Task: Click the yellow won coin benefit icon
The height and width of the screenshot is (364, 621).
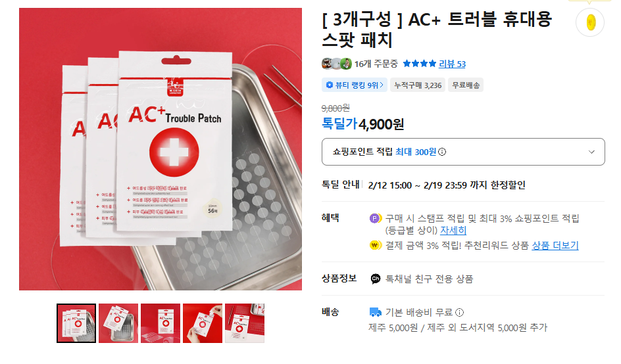Action: pos(375,245)
